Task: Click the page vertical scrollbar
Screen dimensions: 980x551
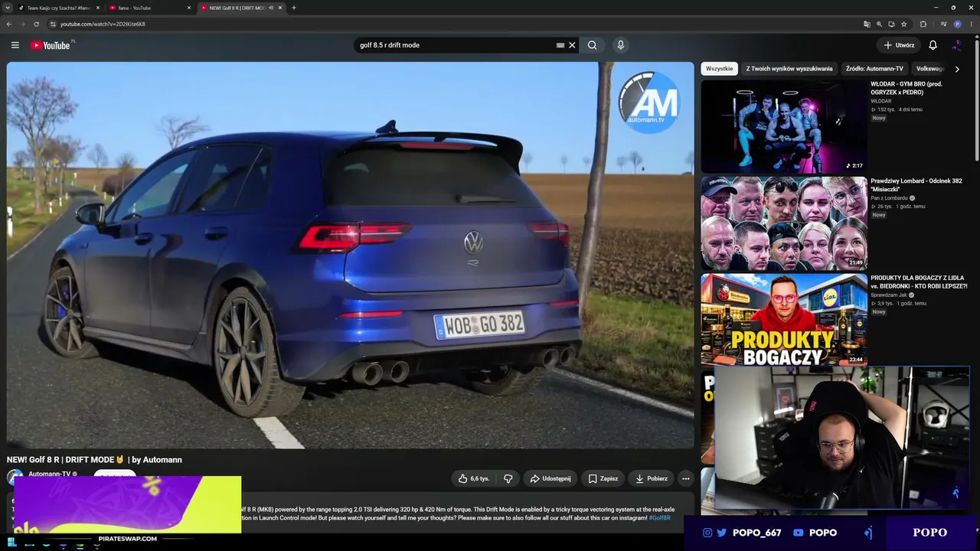Action: (x=977, y=99)
